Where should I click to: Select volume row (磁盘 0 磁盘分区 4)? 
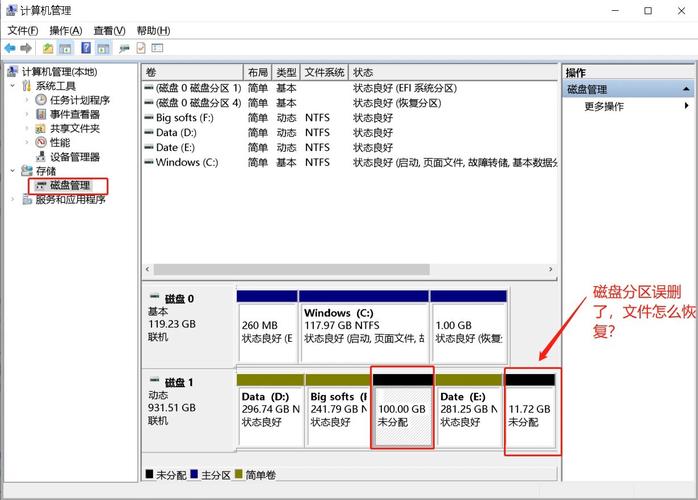350,103
